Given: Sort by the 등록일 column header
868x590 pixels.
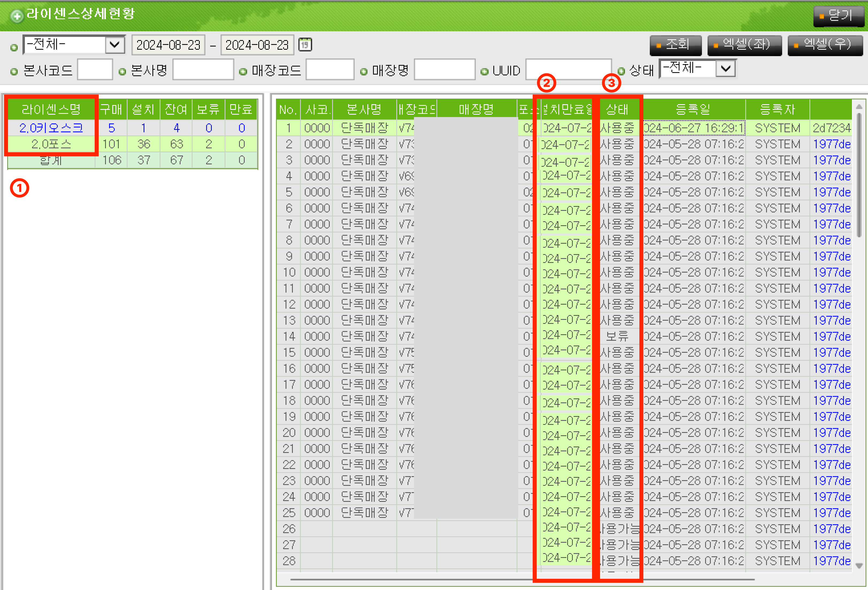Looking at the screenshot, I should pos(693,109).
